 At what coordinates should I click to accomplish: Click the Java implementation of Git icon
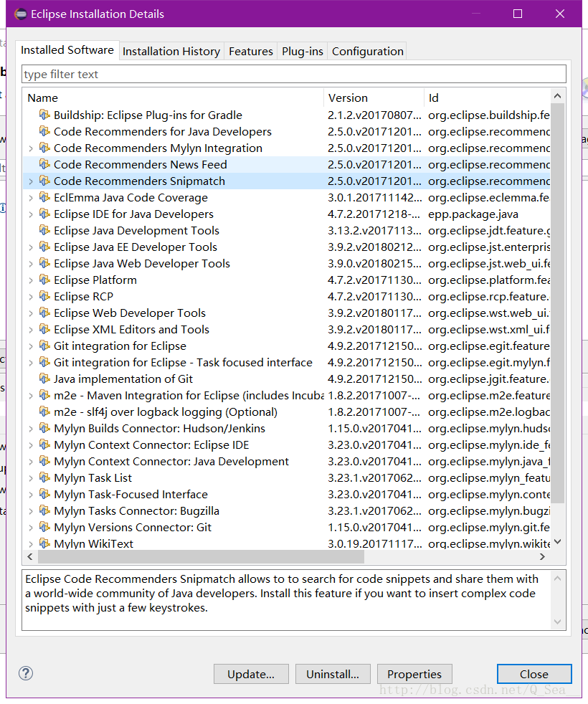click(x=44, y=379)
